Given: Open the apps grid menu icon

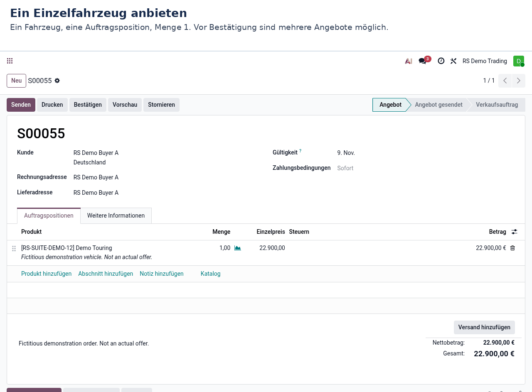Looking at the screenshot, I should point(10,61).
